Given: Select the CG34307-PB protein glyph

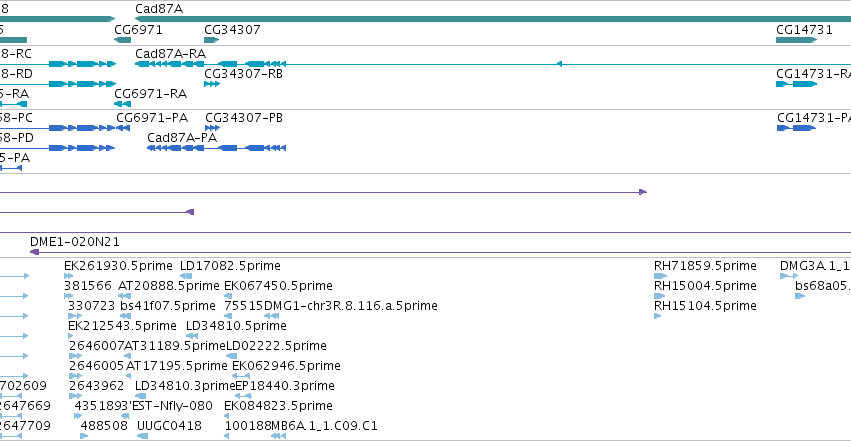Looking at the screenshot, I should 212,128.
